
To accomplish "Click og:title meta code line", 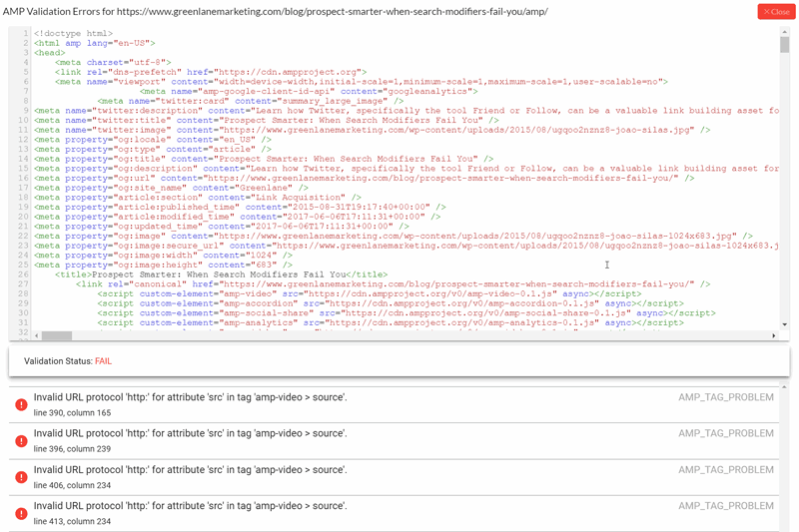I will click(x=264, y=160).
